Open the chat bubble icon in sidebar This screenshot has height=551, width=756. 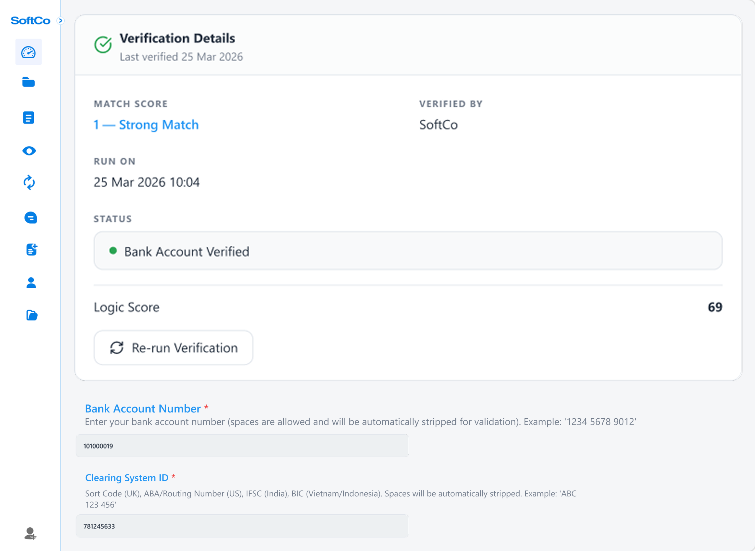coord(31,218)
